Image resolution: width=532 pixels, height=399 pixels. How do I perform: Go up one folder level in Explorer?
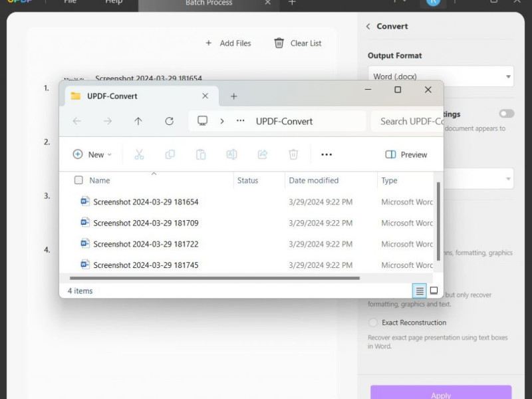point(138,121)
